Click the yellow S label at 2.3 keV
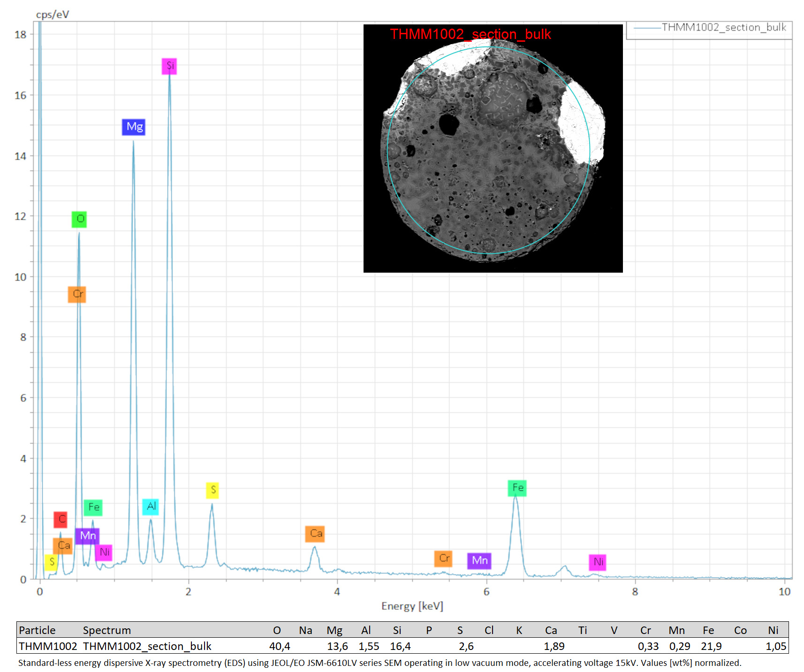Viewport: 804px width, 672px height. pos(212,490)
